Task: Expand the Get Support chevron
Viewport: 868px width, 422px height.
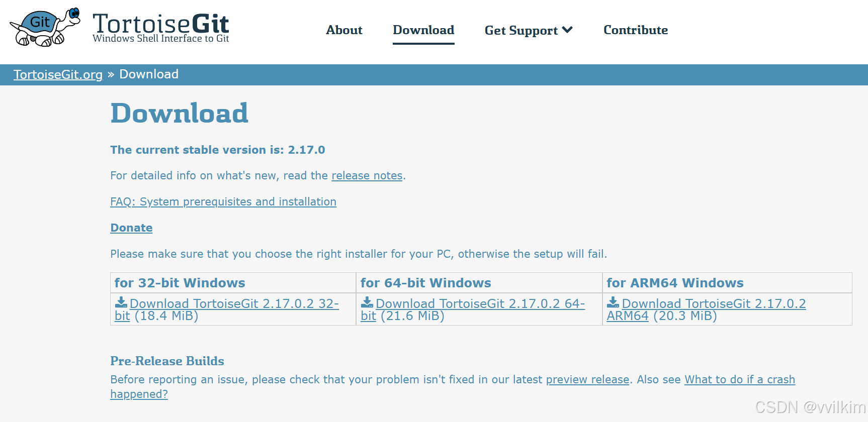Action: (567, 30)
